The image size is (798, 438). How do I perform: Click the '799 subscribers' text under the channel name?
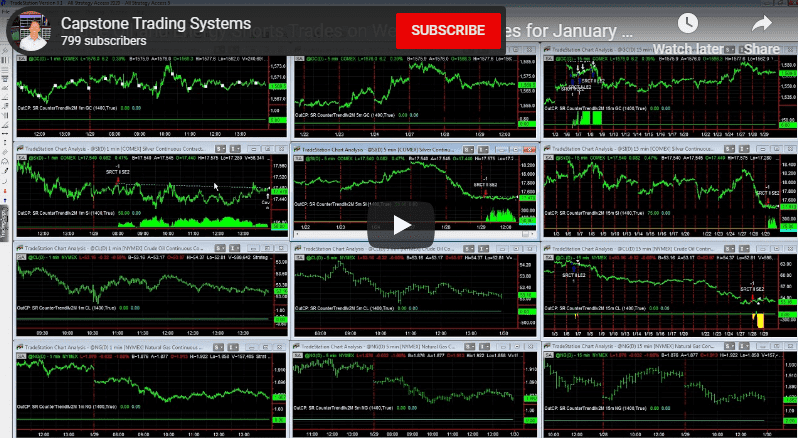pyautogui.click(x=104, y=41)
